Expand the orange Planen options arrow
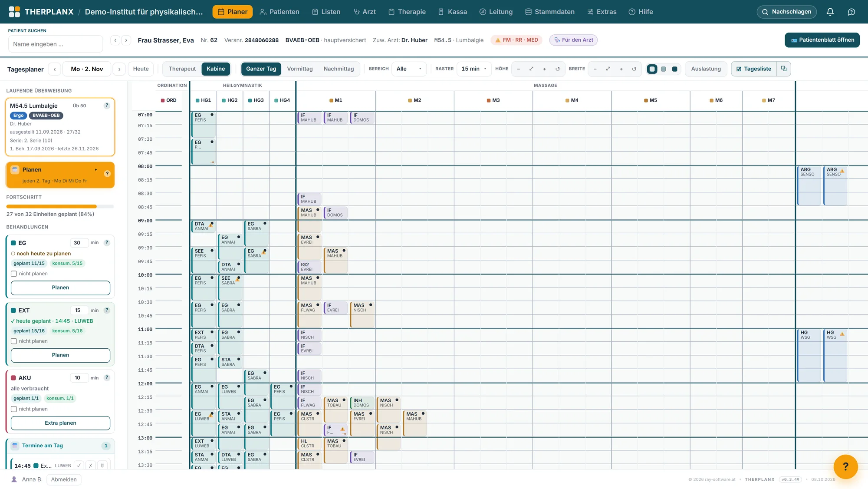This screenshot has width=868, height=489. tap(96, 170)
